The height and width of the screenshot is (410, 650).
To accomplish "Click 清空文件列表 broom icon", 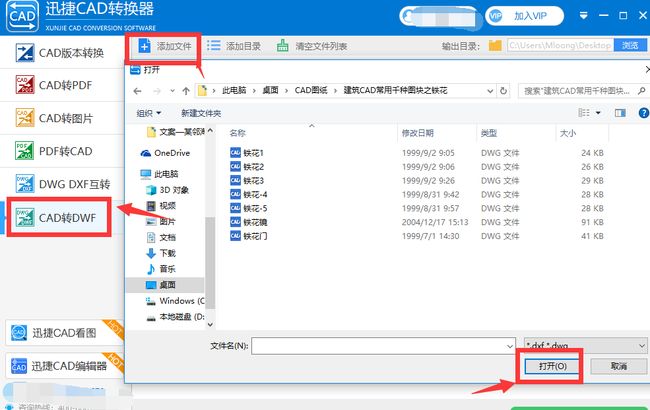I will [x=282, y=46].
